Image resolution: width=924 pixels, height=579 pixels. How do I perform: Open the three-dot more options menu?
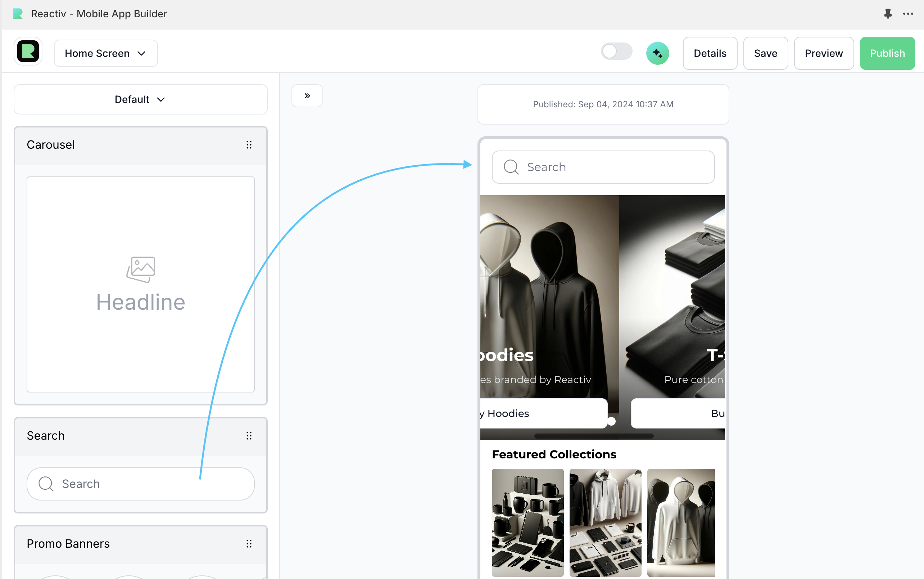[x=908, y=14]
